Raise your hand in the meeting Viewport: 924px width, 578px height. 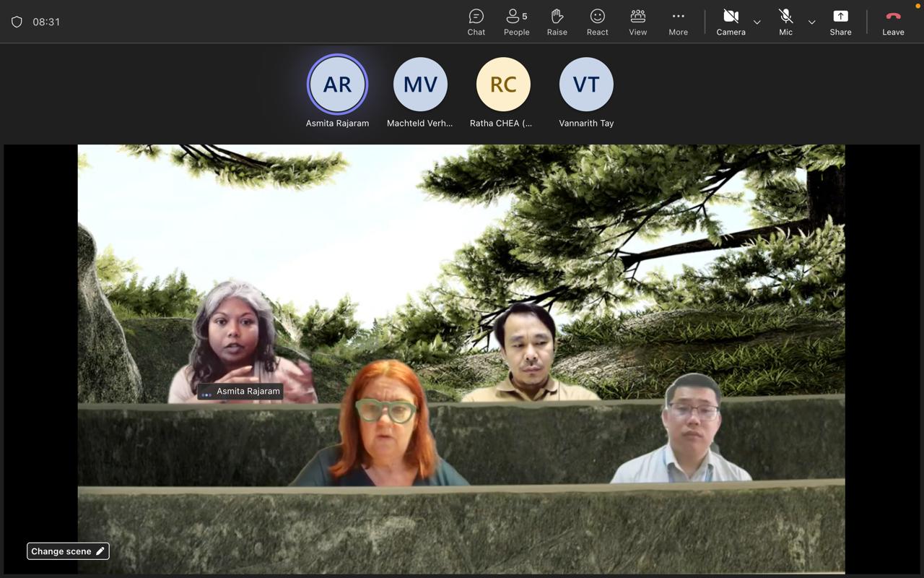pos(557,22)
